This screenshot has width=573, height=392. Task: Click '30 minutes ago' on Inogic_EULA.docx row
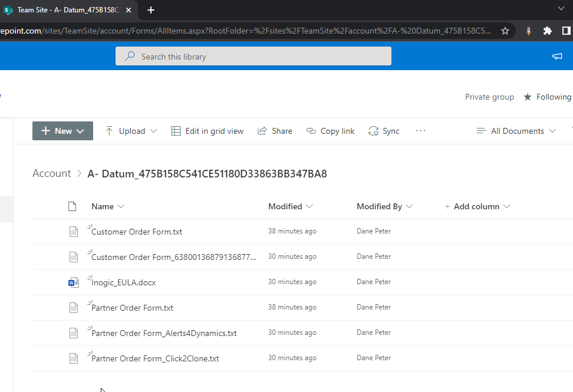[292, 282]
